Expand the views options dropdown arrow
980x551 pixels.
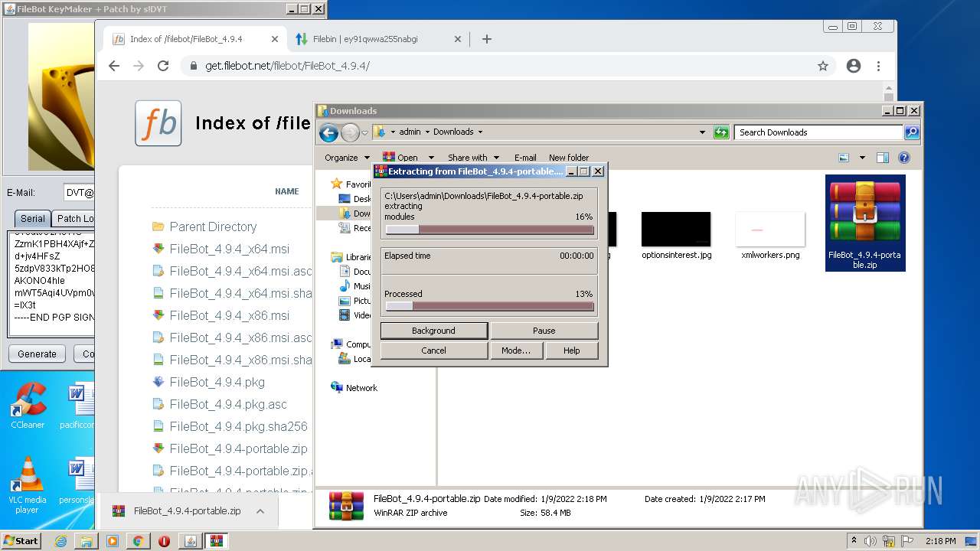(x=862, y=158)
